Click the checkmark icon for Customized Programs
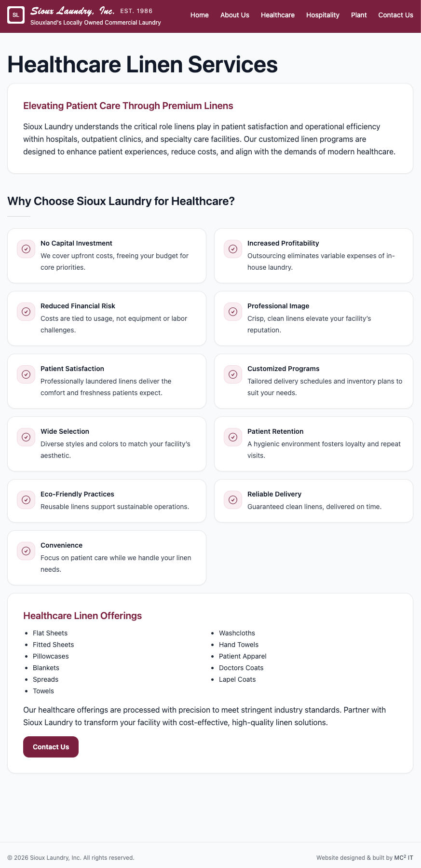 click(232, 374)
